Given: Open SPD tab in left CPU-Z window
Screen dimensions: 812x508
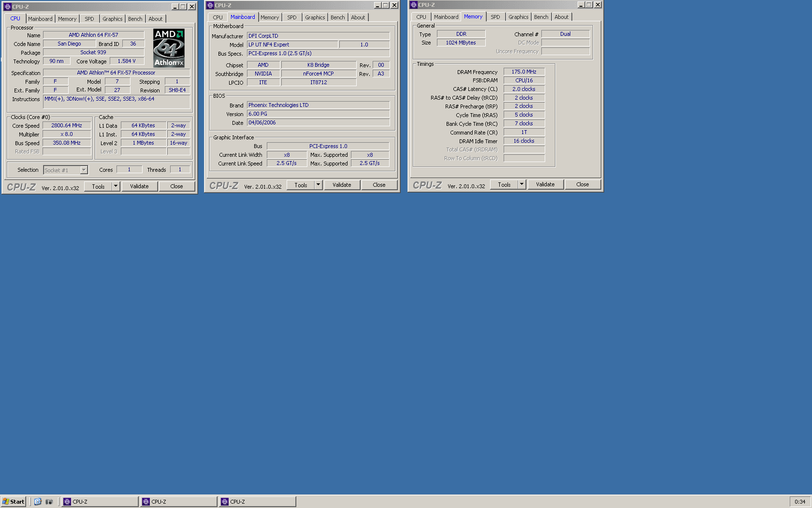Looking at the screenshot, I should pyautogui.click(x=89, y=19).
